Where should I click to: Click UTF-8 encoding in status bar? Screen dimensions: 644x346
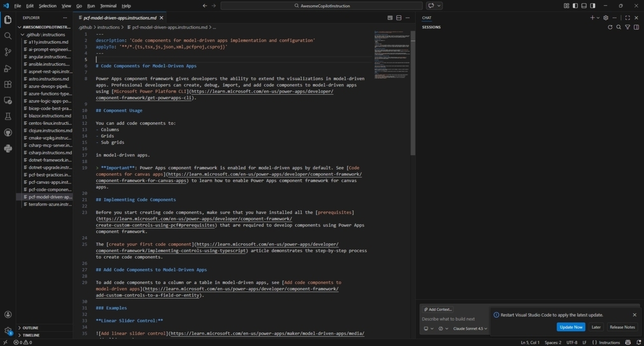click(572, 343)
